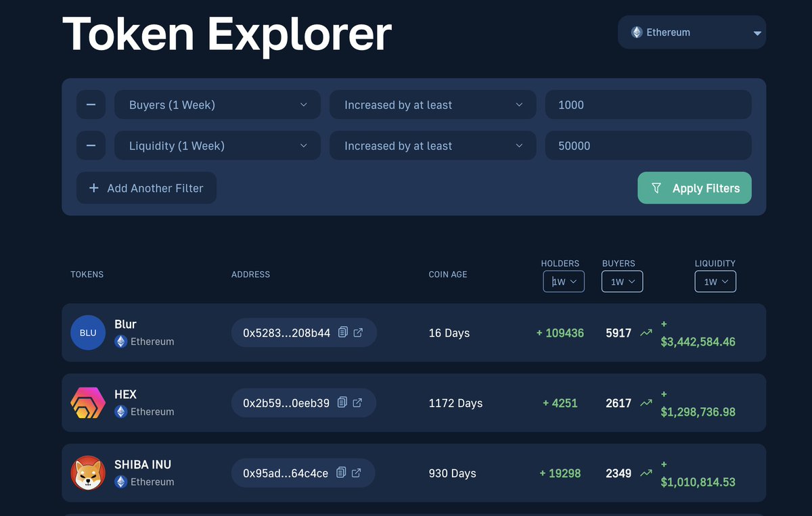Change the Holders timeframe 1W dropdown
The height and width of the screenshot is (516, 812).
pyautogui.click(x=564, y=281)
